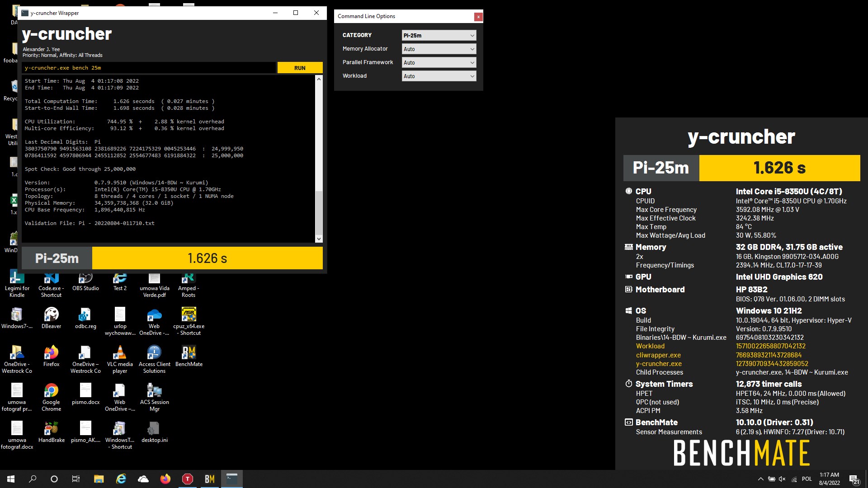The image size is (868, 488).
Task: Select the HandBrake desktop icon
Action: click(x=51, y=432)
